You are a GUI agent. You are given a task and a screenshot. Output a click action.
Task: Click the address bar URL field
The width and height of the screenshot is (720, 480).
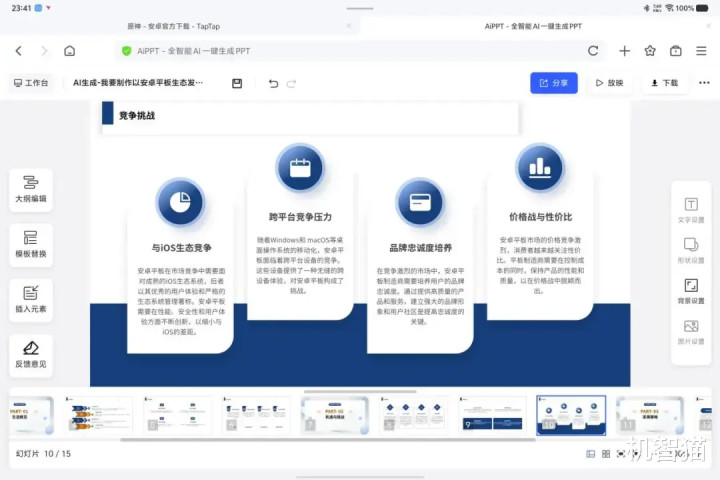click(x=360, y=51)
